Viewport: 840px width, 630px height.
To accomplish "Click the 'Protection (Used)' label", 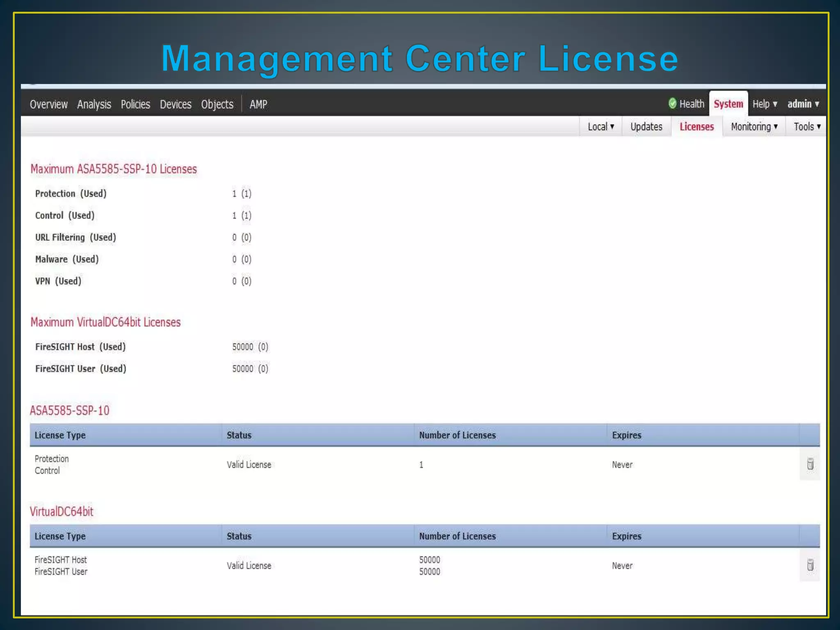I will [x=71, y=194].
